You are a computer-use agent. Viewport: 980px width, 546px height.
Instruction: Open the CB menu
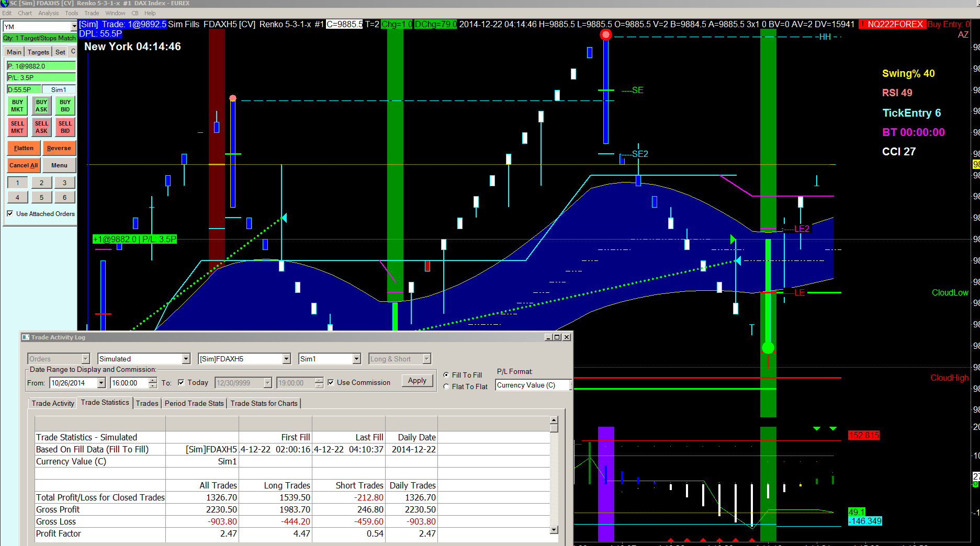pyautogui.click(x=135, y=13)
